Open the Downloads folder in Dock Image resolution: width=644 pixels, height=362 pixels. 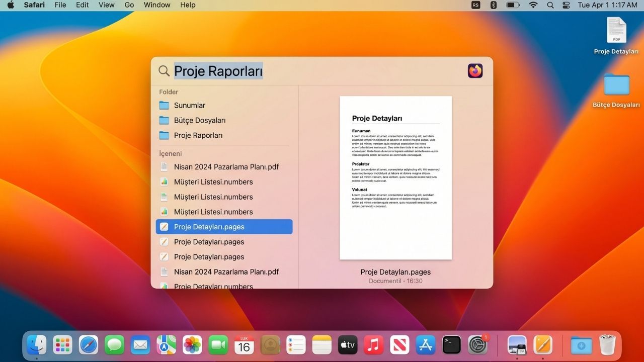click(x=581, y=345)
